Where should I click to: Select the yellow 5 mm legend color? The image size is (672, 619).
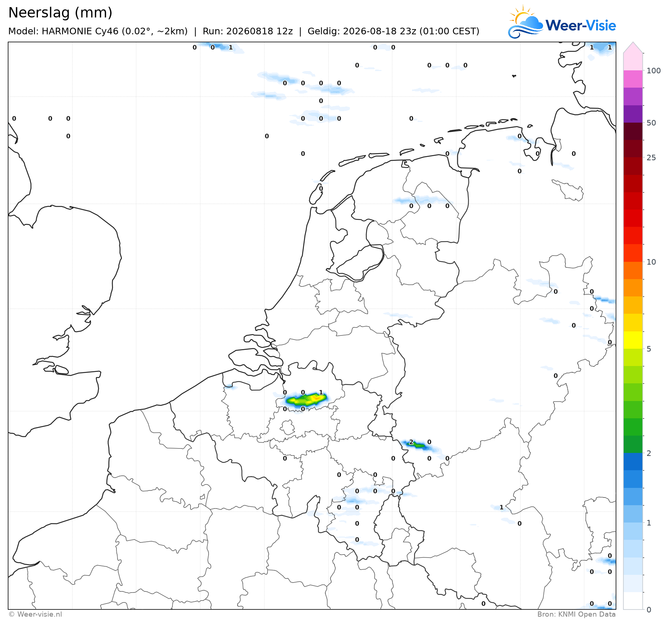[x=633, y=340]
